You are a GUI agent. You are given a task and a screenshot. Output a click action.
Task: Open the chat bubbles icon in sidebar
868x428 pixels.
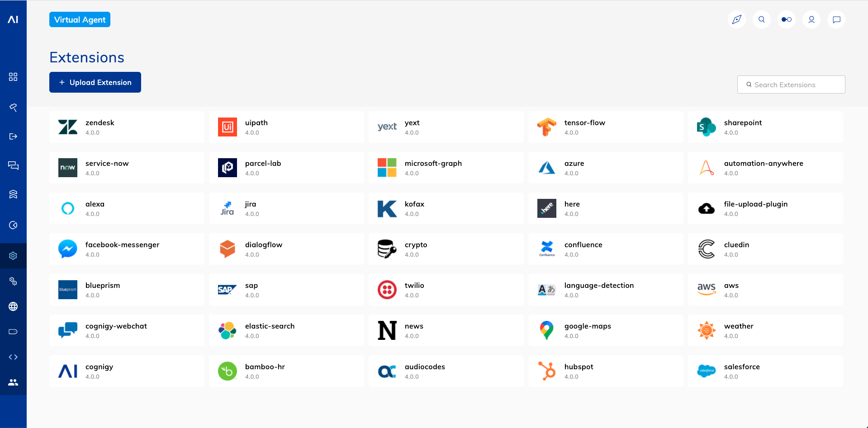point(13,165)
